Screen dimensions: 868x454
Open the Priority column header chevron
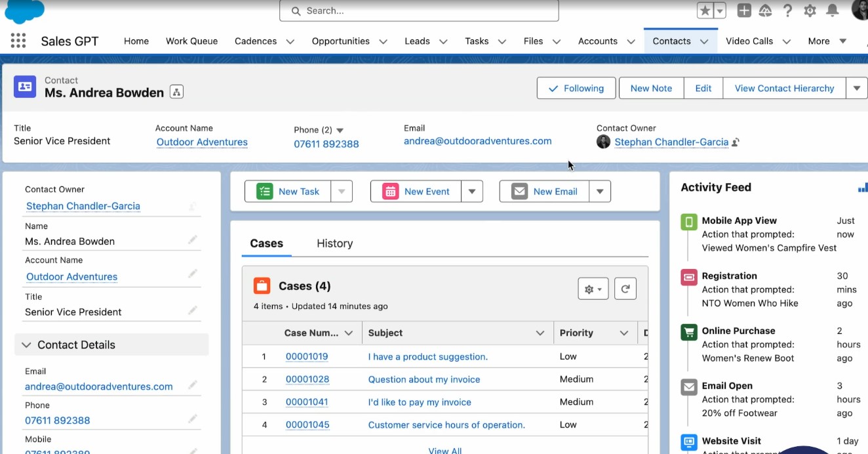(624, 333)
